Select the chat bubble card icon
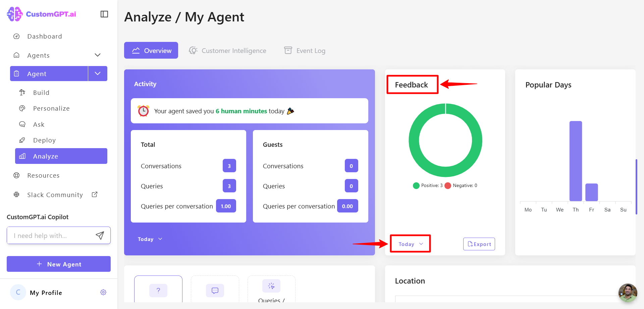This screenshot has height=309, width=644. (x=215, y=290)
